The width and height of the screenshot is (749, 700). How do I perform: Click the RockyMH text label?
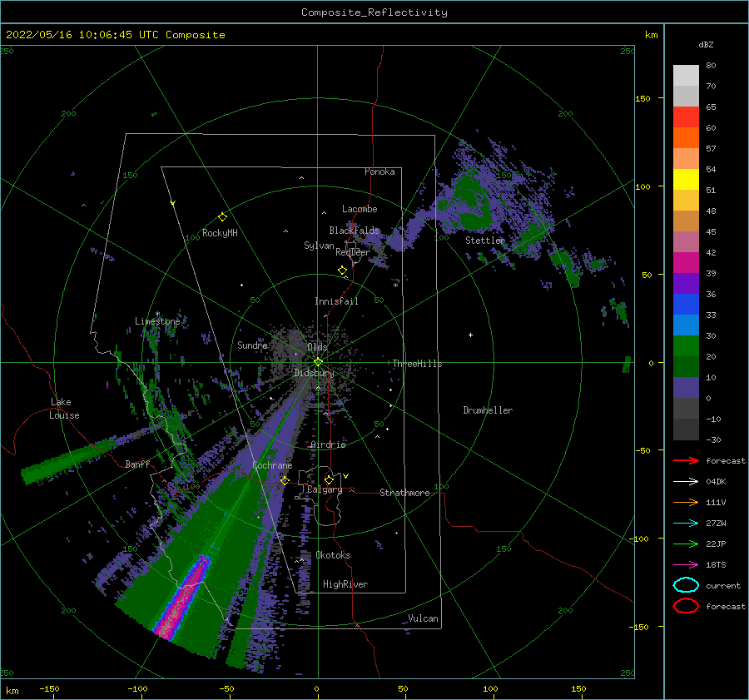point(220,233)
